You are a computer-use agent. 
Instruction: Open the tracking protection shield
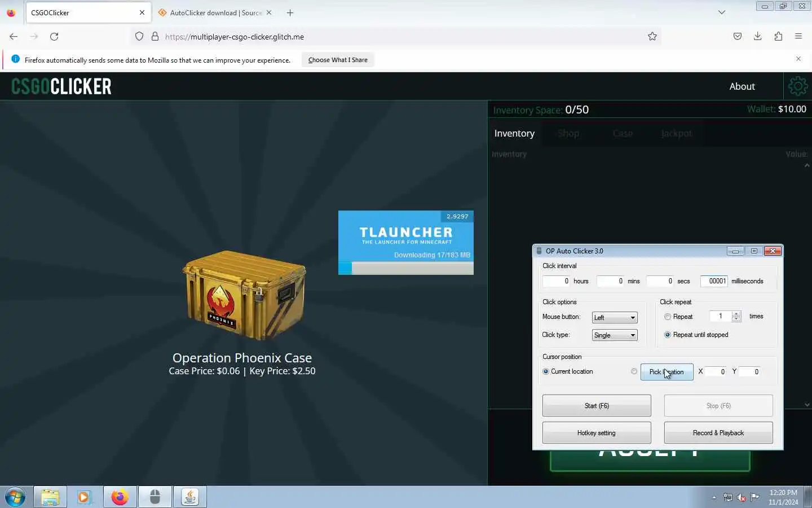click(x=139, y=37)
